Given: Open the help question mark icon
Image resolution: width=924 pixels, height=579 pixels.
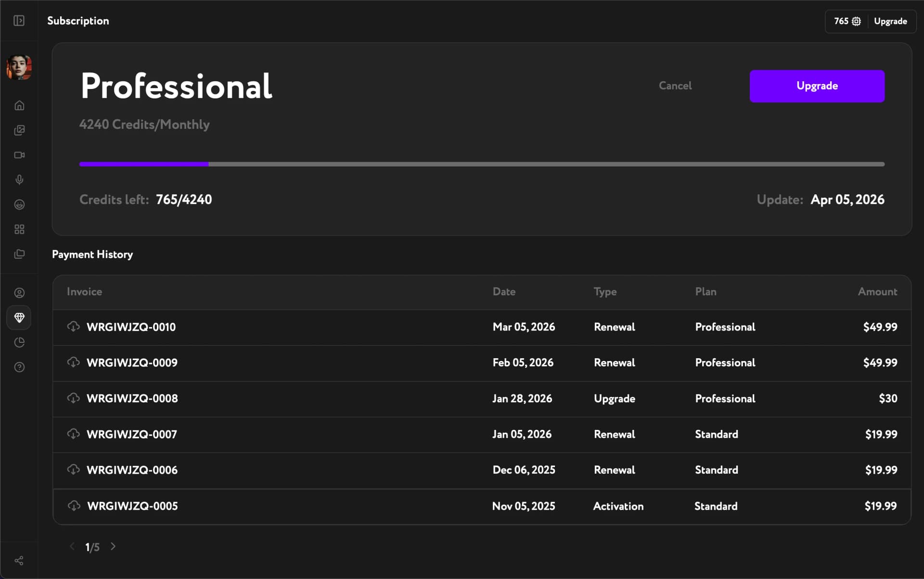Looking at the screenshot, I should click(x=19, y=367).
